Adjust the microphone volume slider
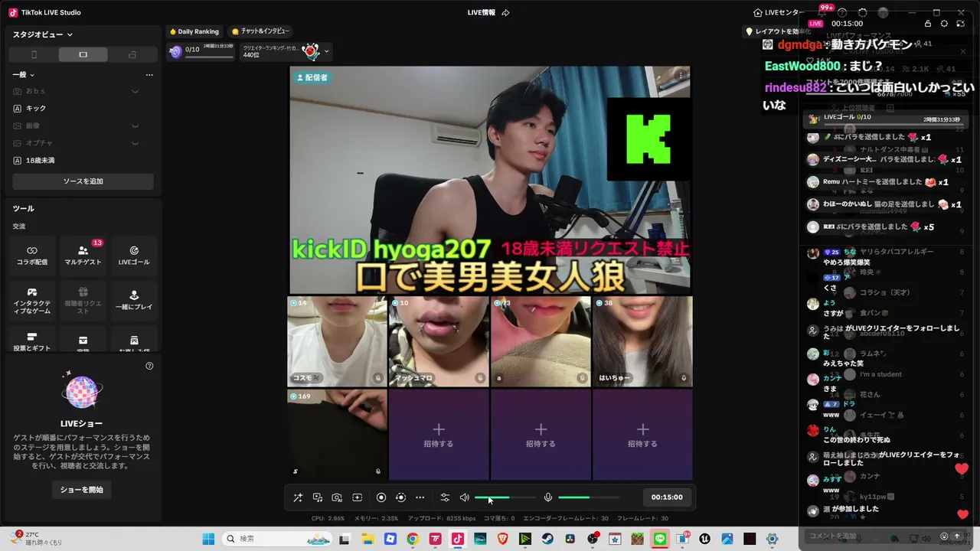The height and width of the screenshot is (551, 980). click(589, 497)
